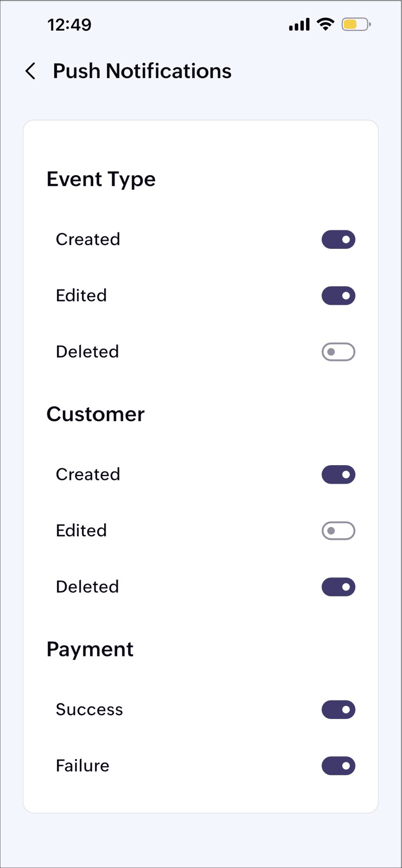Turn off Event Type Edited toggle
The image size is (402, 868).
coord(339,296)
